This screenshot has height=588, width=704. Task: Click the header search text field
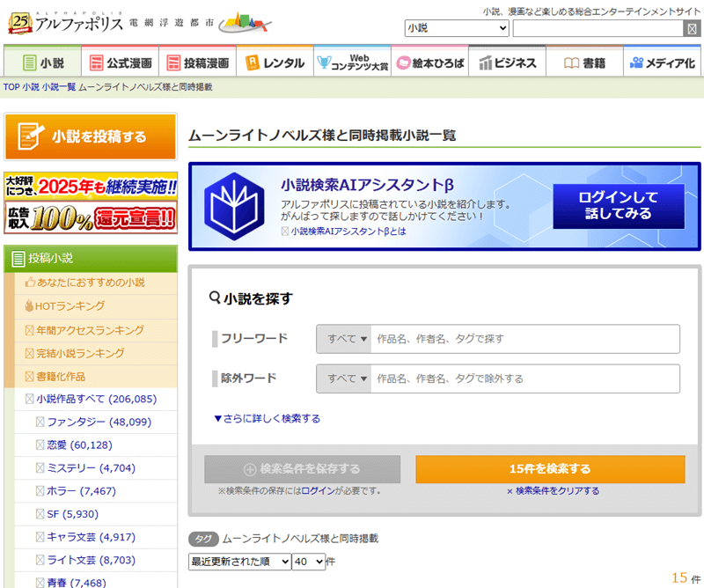tap(598, 29)
